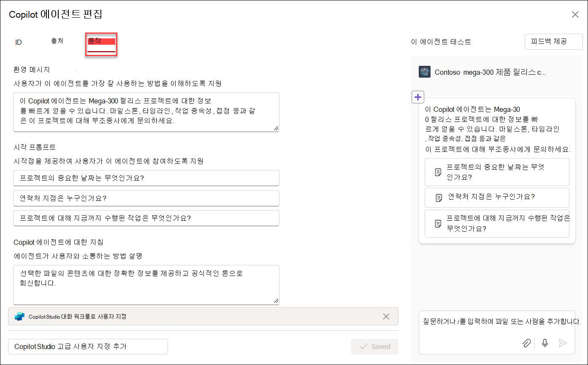Click the 환영 메시지 section label
The width and height of the screenshot is (588, 365).
point(32,70)
